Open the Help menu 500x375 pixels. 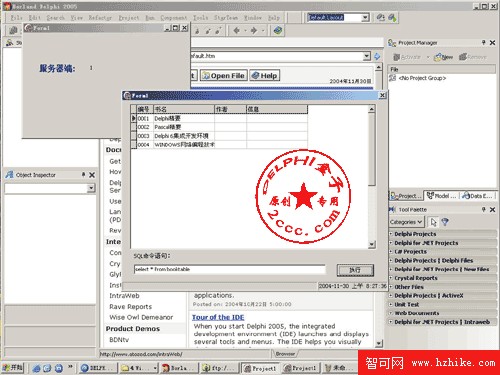pyautogui.click(x=274, y=18)
